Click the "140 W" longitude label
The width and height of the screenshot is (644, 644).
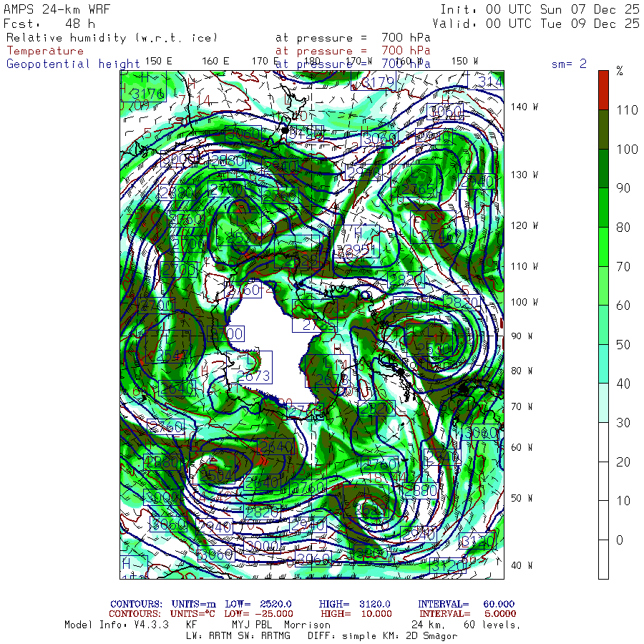point(524,107)
